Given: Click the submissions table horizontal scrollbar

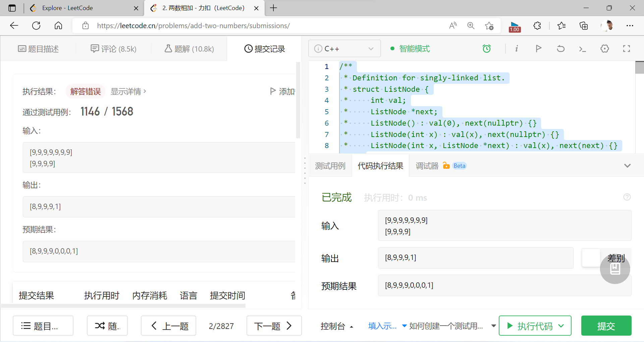Looking at the screenshot, I should tap(123, 306).
